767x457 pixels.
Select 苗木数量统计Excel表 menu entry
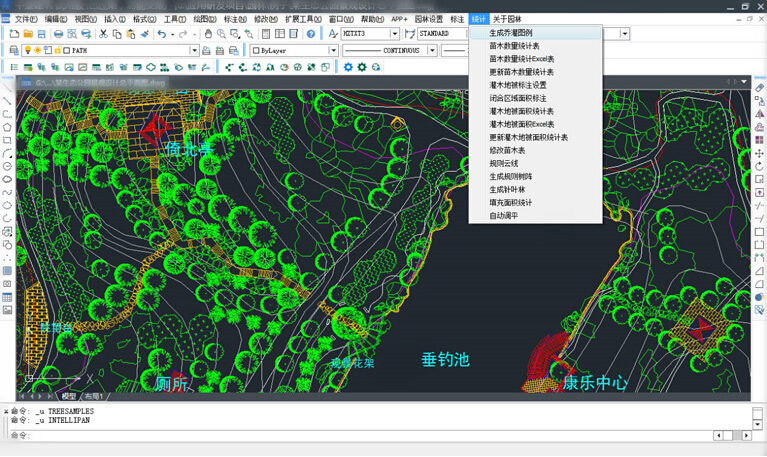(521, 59)
